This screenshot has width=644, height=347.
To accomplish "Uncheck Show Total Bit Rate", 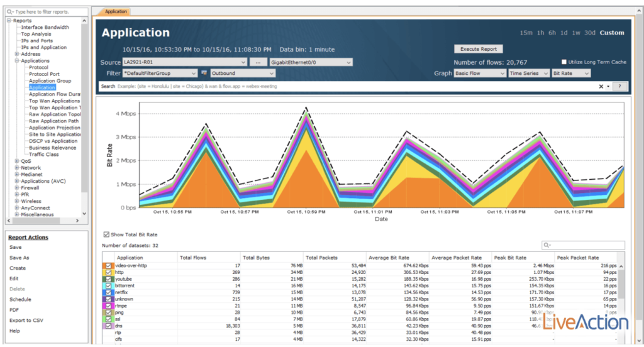I will 106,234.
